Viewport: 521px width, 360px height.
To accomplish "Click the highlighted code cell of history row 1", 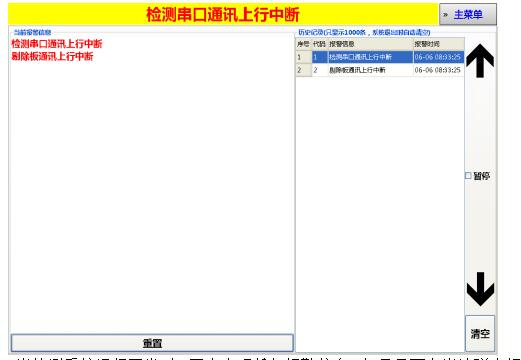I will [x=320, y=57].
